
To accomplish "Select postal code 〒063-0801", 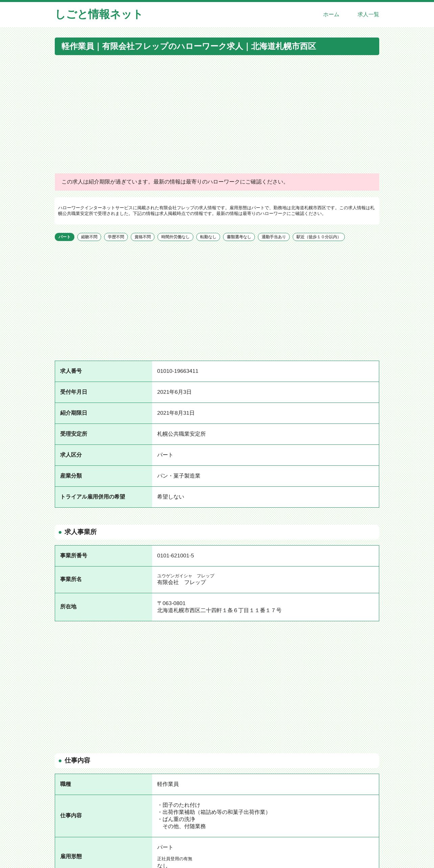I will tap(171, 603).
